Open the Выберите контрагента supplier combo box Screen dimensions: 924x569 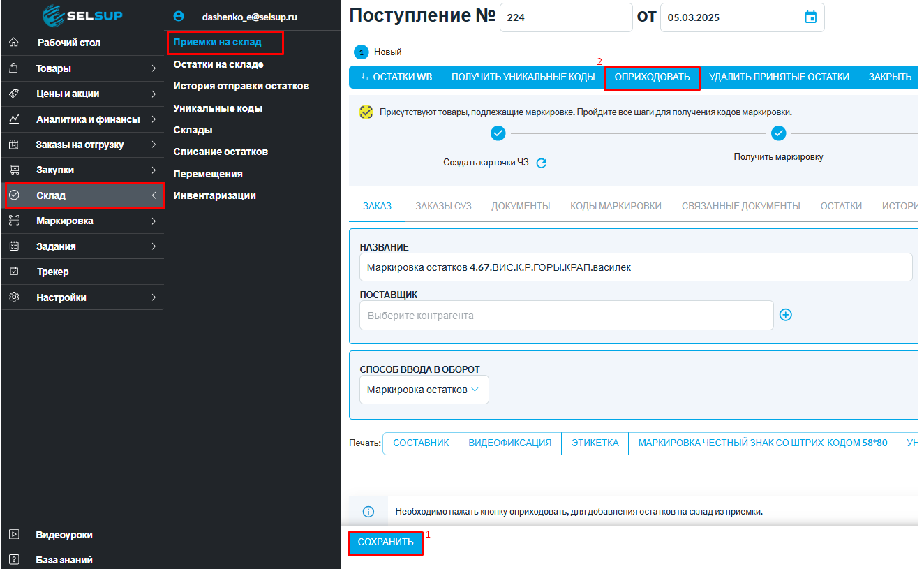[x=566, y=316]
